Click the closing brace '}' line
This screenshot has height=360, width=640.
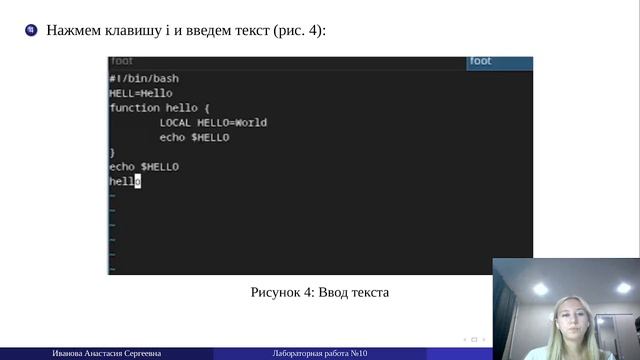click(x=112, y=153)
